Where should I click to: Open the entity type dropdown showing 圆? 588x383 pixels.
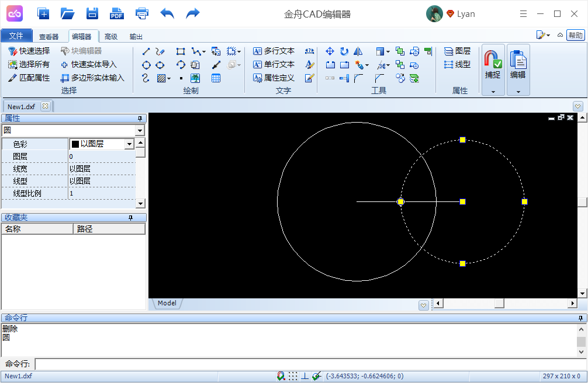[140, 131]
